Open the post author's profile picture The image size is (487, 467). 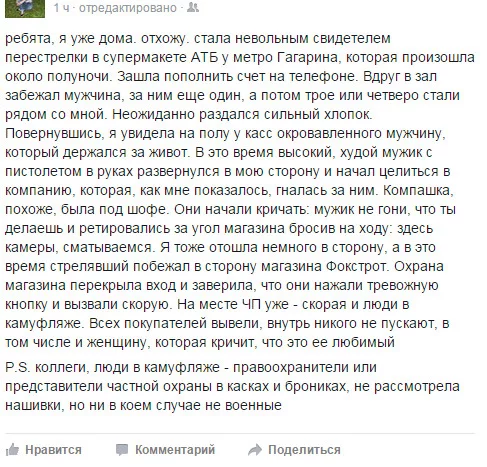[25, 8]
